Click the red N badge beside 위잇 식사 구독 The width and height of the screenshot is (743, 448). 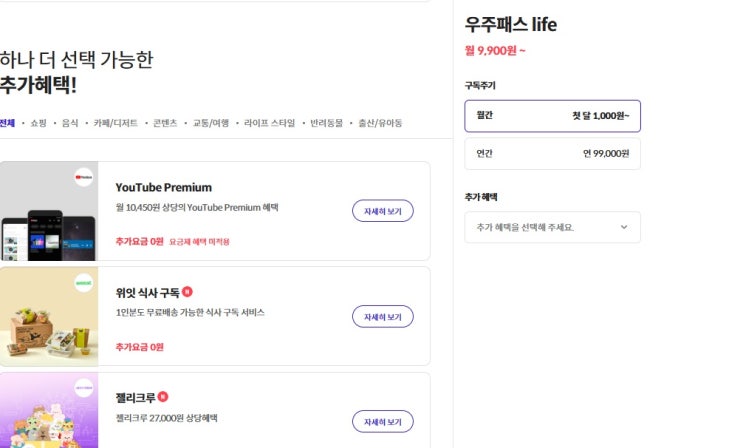pyautogui.click(x=187, y=292)
